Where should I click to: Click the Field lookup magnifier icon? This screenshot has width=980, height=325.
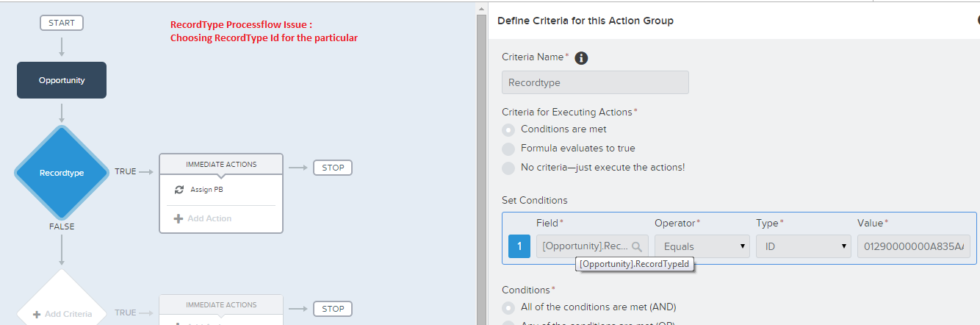click(x=636, y=247)
